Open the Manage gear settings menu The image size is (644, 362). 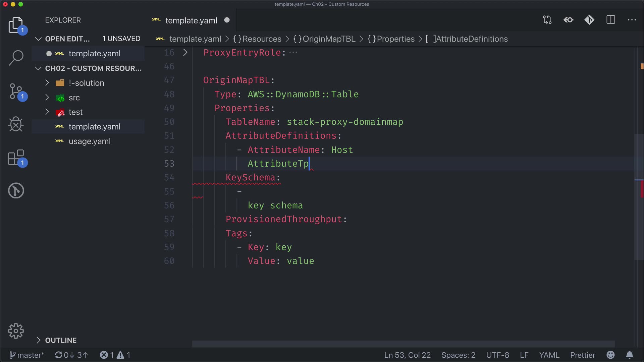pos(16,331)
